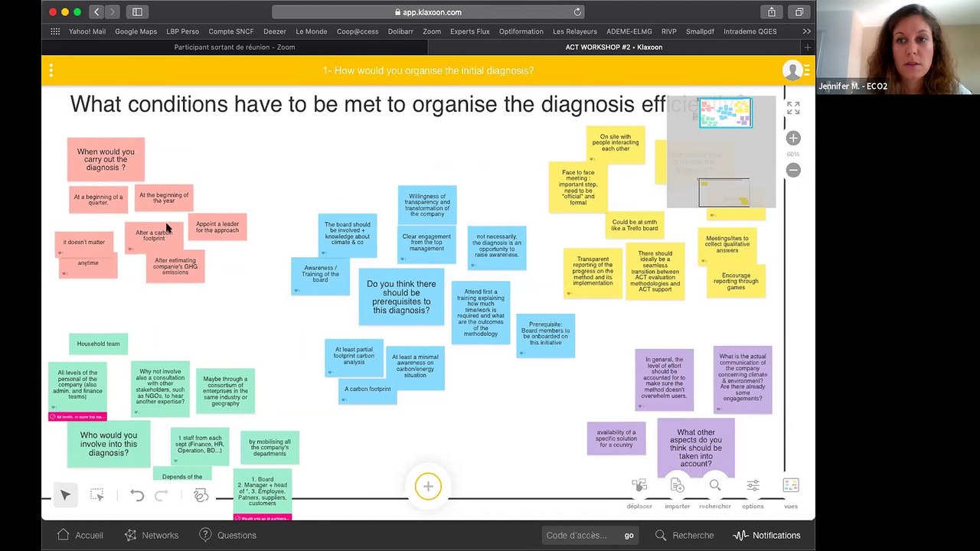The width and height of the screenshot is (980, 551).
Task: Click the yellow header activity title
Action: (x=428, y=70)
